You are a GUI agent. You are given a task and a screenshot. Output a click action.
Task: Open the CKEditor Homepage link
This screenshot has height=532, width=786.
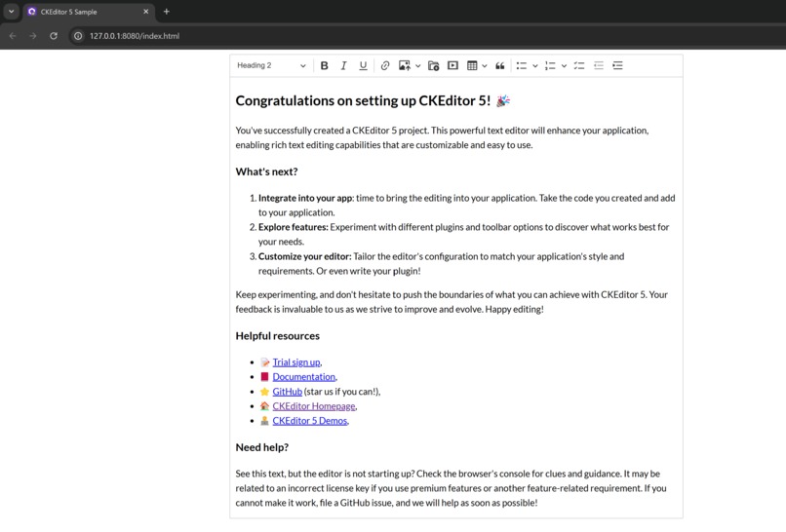[314, 405]
